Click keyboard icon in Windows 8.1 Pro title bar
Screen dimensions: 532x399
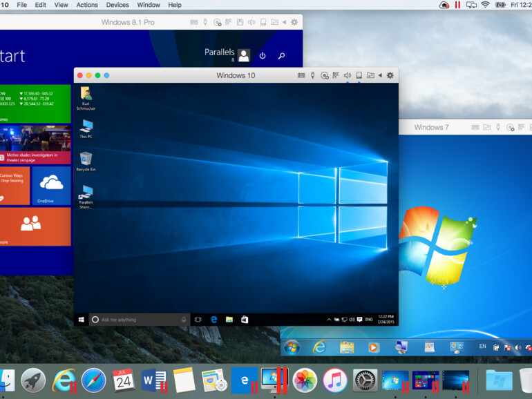coord(193,22)
